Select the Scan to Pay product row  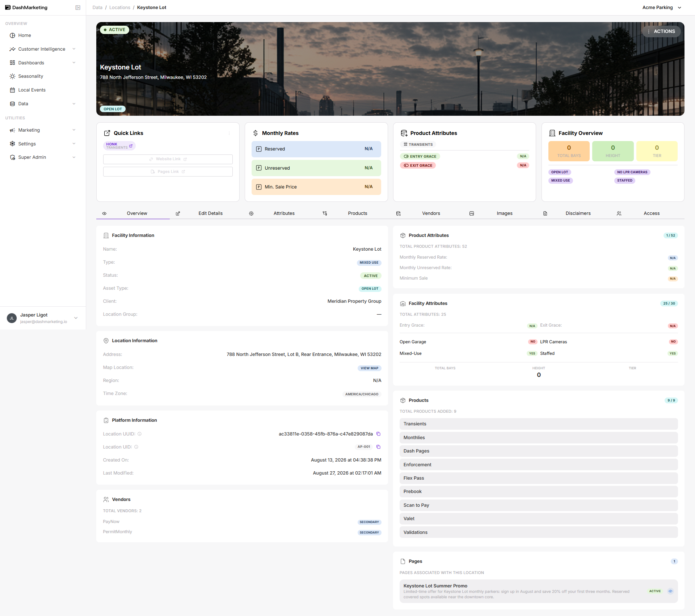point(539,505)
